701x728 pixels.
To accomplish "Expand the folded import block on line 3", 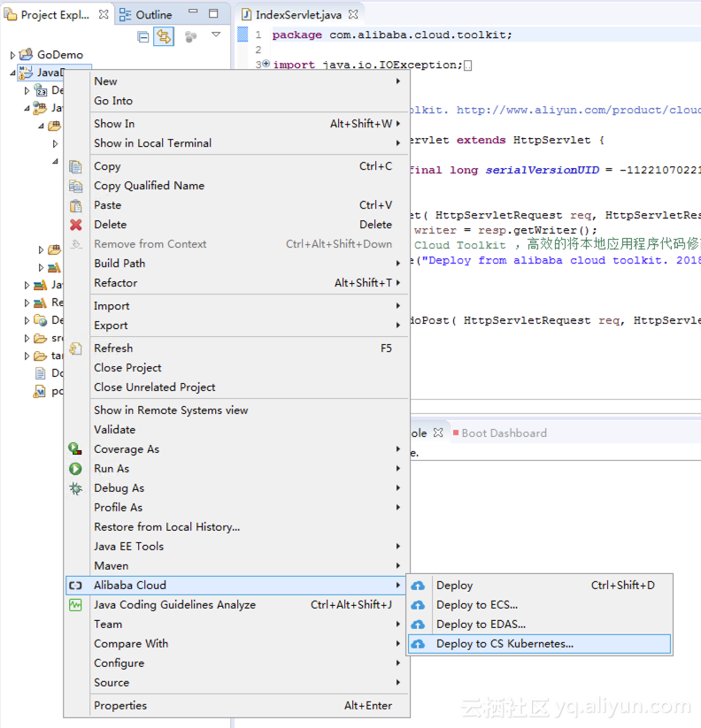I will click(266, 64).
